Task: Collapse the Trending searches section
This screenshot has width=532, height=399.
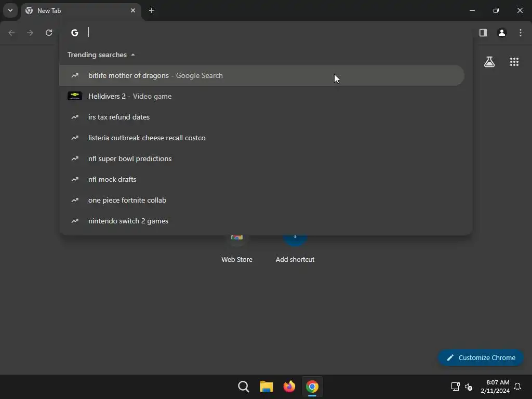Action: click(101, 55)
